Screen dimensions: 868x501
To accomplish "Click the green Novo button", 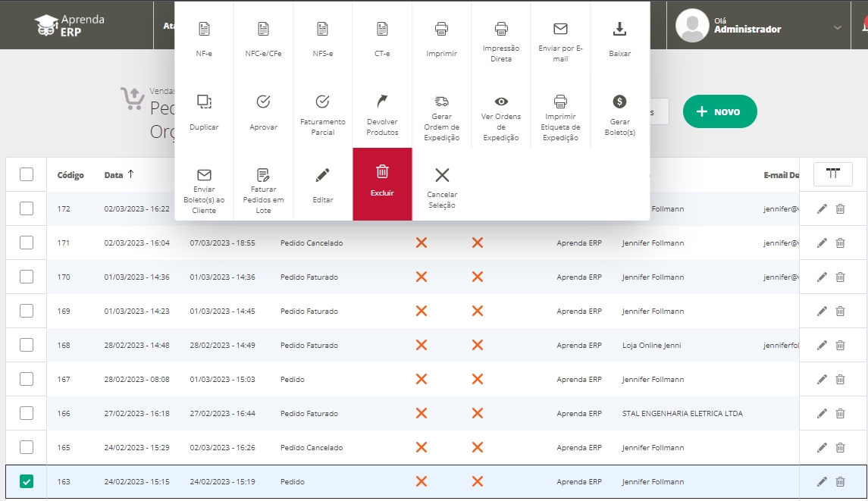I will click(719, 111).
